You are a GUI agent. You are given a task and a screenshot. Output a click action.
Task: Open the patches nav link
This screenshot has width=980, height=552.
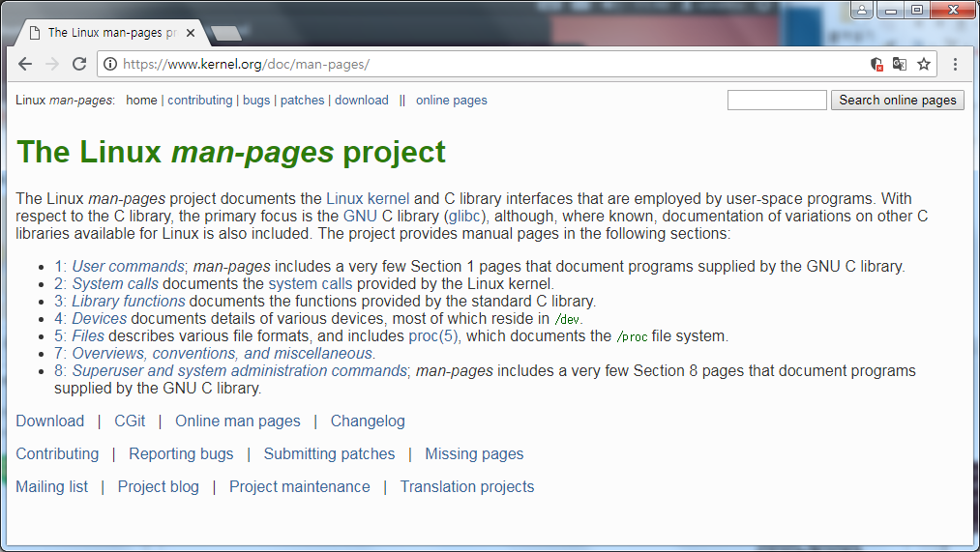[303, 100]
